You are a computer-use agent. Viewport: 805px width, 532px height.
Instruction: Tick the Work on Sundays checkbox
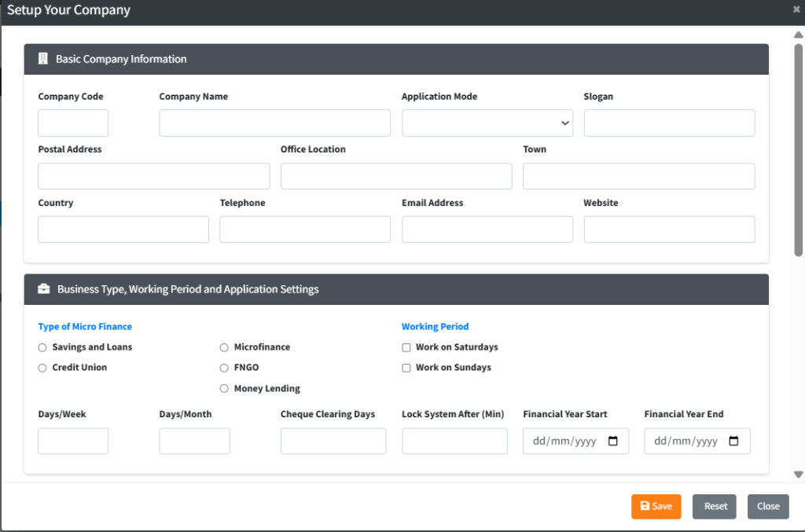click(406, 368)
